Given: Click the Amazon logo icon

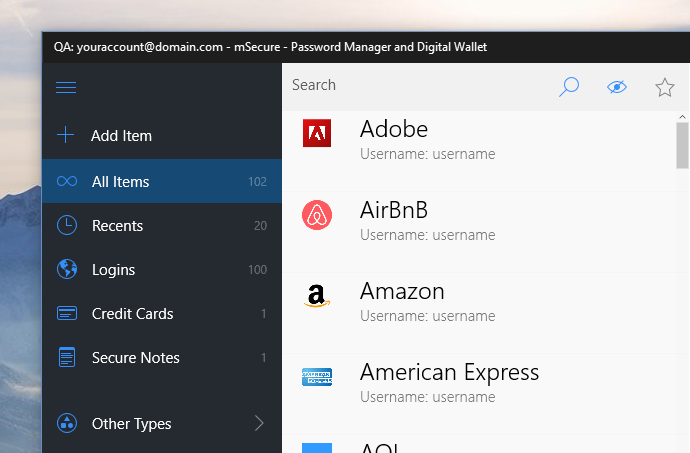Looking at the screenshot, I should [317, 295].
